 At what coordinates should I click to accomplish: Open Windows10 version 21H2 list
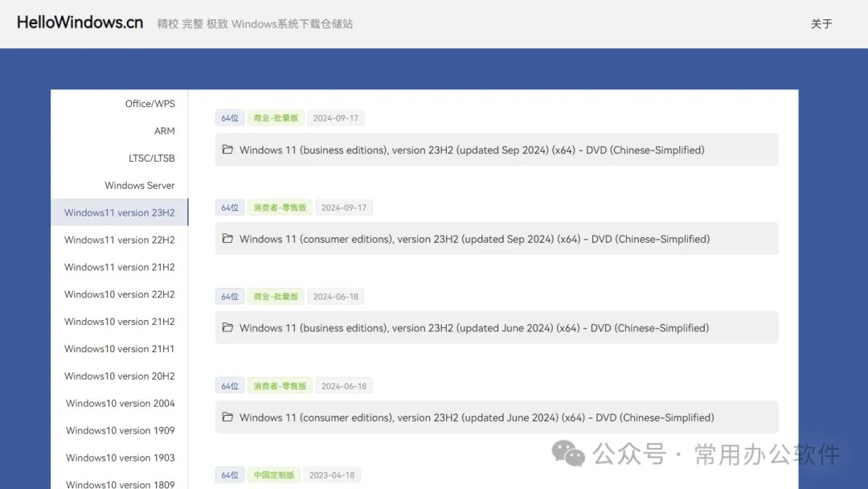click(119, 321)
